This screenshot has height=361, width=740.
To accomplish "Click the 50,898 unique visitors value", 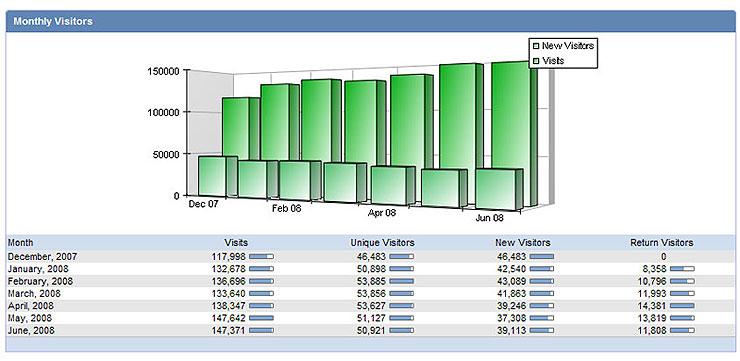I will [x=371, y=269].
